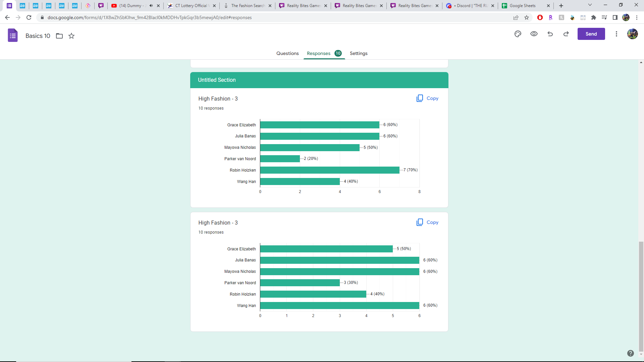The width and height of the screenshot is (644, 362).
Task: Open the Forms more options menu
Action: 616,34
